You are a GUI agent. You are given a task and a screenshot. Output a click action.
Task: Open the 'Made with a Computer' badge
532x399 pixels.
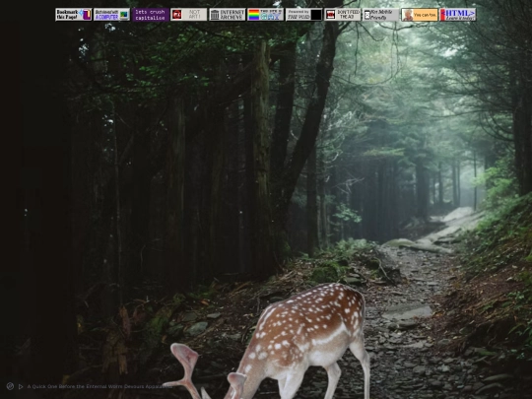(x=111, y=15)
